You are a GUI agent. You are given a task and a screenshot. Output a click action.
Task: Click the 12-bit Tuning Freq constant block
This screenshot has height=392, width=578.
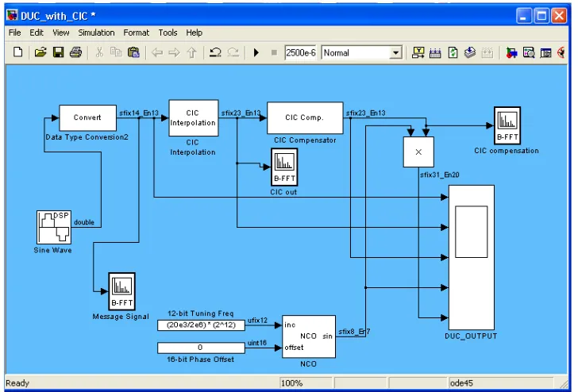click(201, 325)
